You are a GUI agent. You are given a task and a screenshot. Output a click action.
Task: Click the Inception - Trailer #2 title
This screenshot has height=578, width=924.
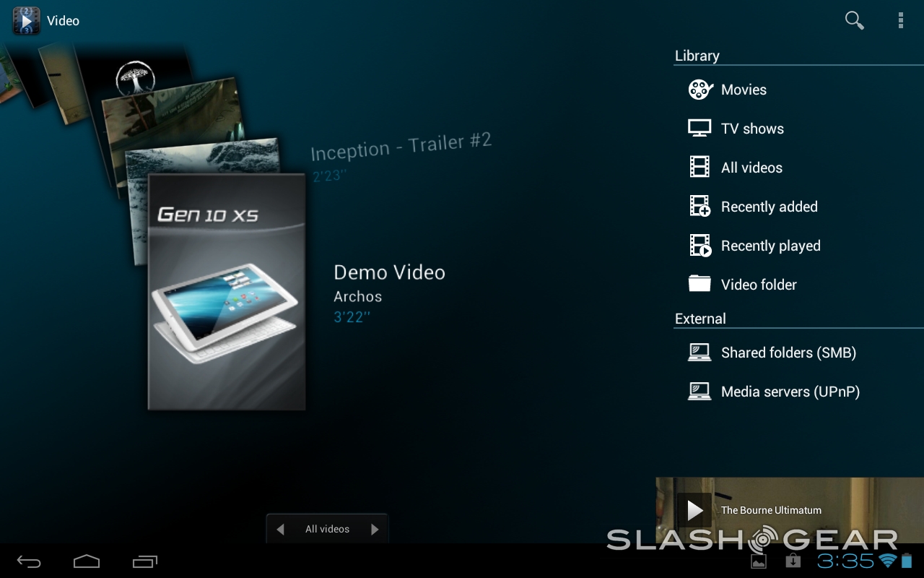(401, 147)
